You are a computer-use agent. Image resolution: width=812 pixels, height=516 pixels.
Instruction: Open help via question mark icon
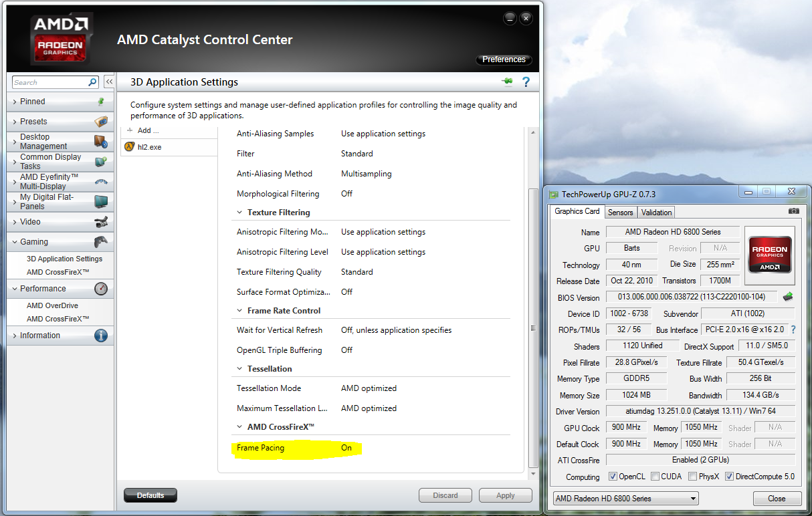(x=526, y=82)
